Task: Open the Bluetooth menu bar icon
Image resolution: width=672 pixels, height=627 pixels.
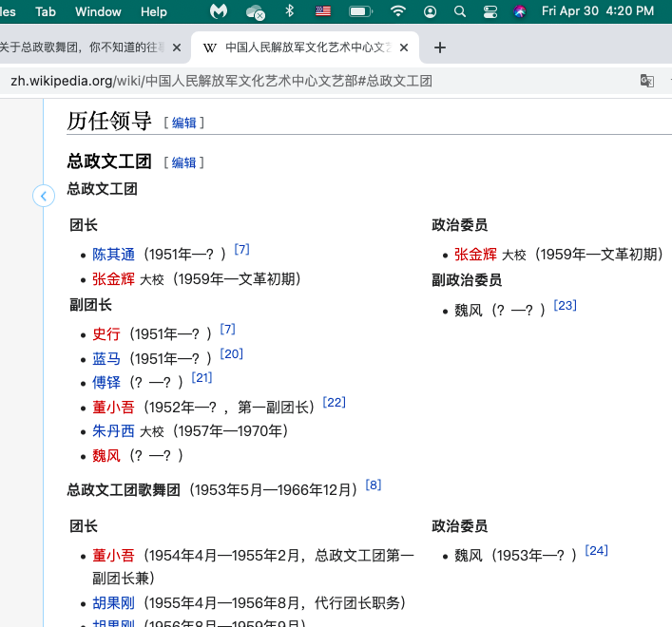Action: [x=290, y=12]
